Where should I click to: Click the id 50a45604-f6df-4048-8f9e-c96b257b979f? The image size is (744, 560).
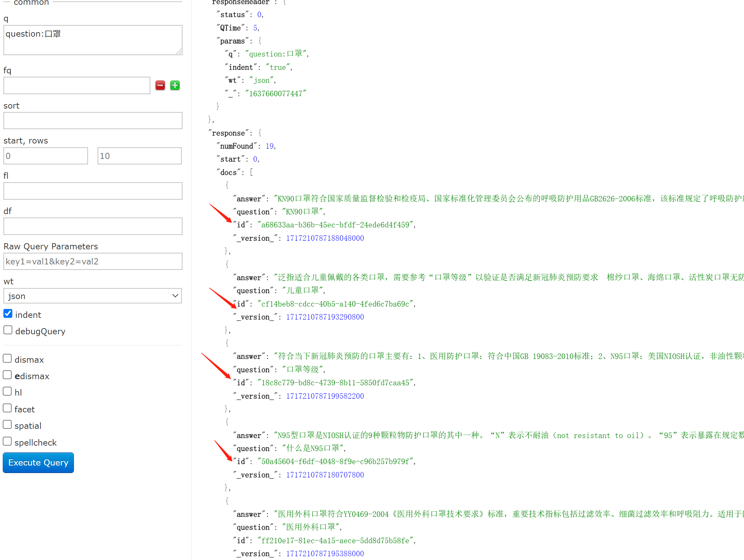pos(335,462)
